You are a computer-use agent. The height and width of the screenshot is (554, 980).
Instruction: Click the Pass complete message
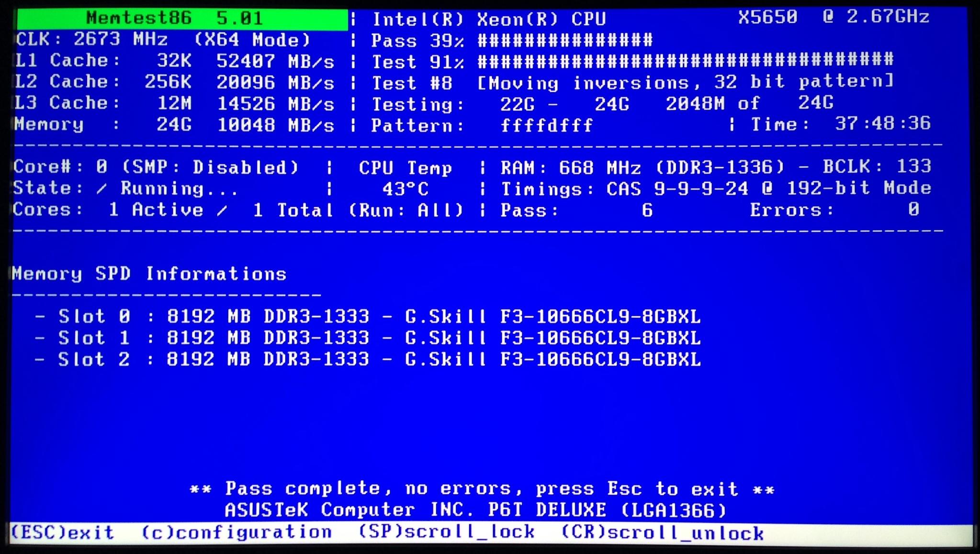point(482,489)
